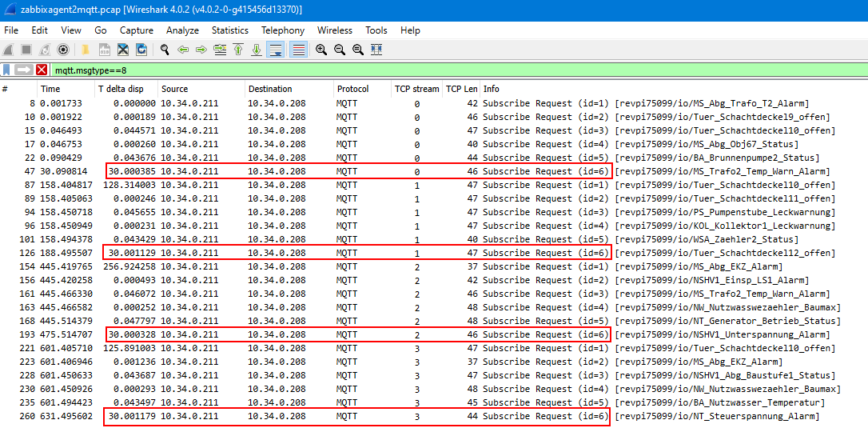Image resolution: width=868 pixels, height=444 pixels.
Task: Reset text to normal size icon
Action: tap(358, 50)
